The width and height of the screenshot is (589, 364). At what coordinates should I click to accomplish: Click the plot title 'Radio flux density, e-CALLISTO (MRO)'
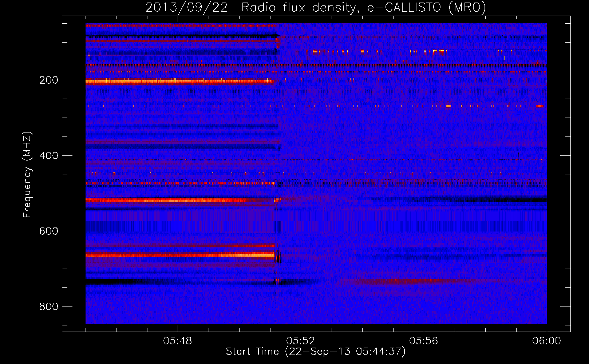(364, 7)
